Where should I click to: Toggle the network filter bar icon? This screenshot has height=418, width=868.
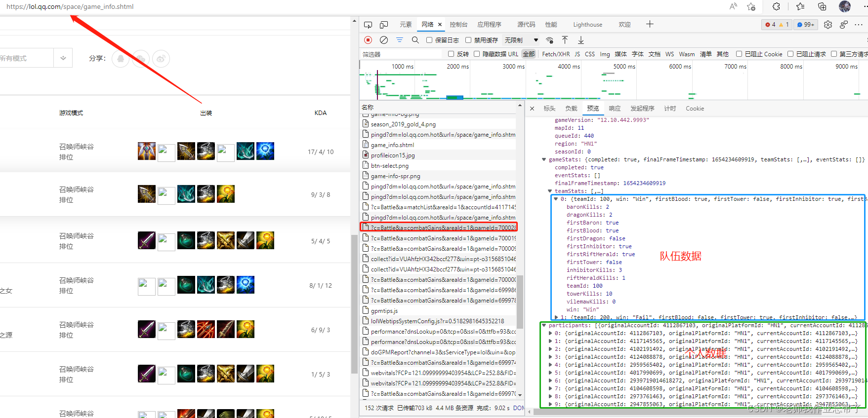(400, 40)
